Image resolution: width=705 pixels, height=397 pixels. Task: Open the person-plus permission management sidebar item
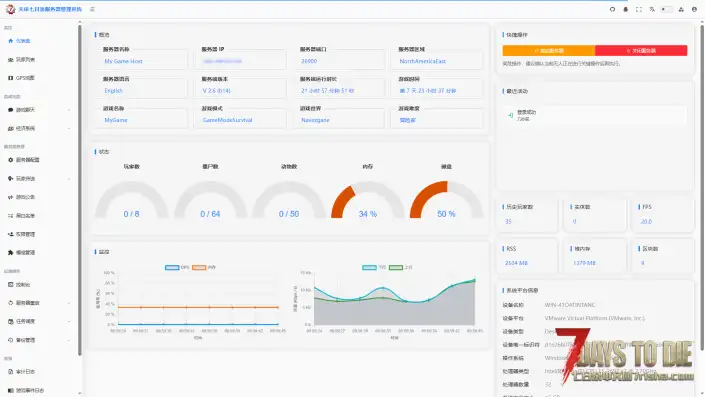pyautogui.click(x=21, y=234)
